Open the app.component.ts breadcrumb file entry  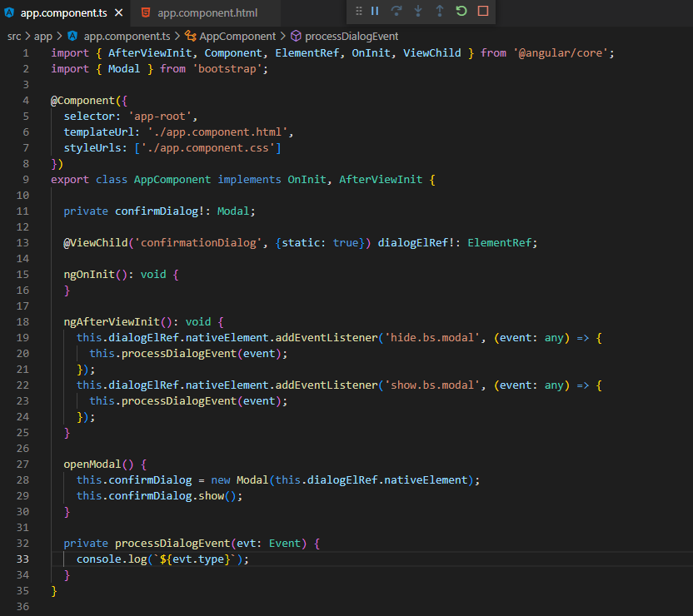pos(127,37)
